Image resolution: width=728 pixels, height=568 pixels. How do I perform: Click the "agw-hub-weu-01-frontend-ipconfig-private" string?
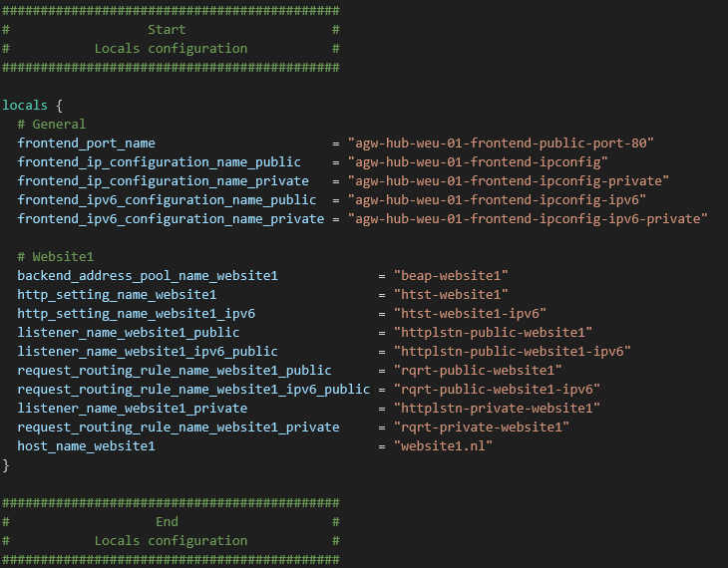point(509,180)
